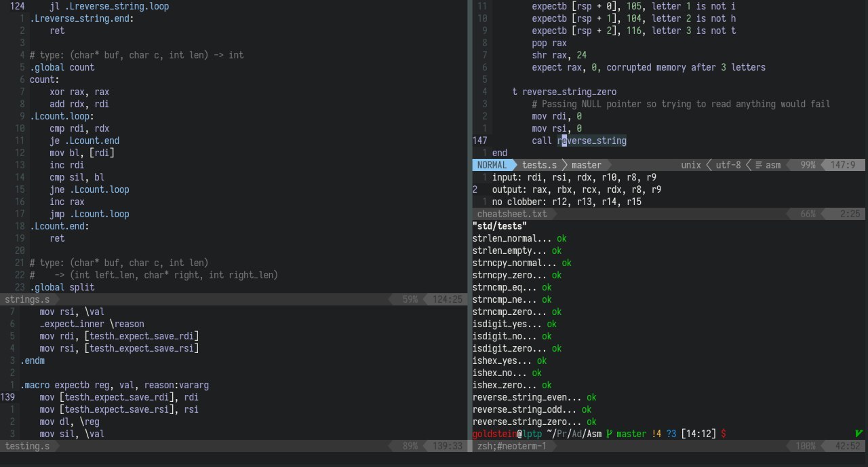Click the strlen_normal... ok test line
This screenshot has width=868, height=467.
click(519, 238)
